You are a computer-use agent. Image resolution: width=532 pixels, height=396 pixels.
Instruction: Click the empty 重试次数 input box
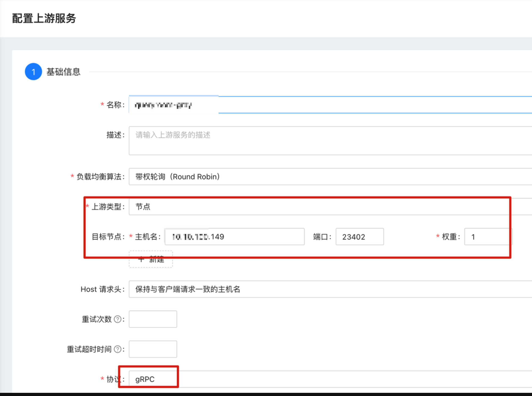(153, 319)
